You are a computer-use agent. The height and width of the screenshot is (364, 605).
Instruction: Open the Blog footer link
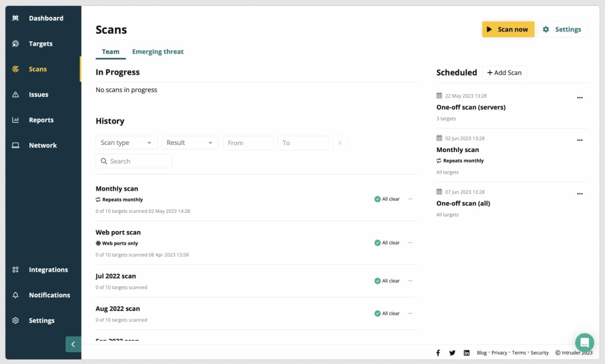click(x=482, y=353)
